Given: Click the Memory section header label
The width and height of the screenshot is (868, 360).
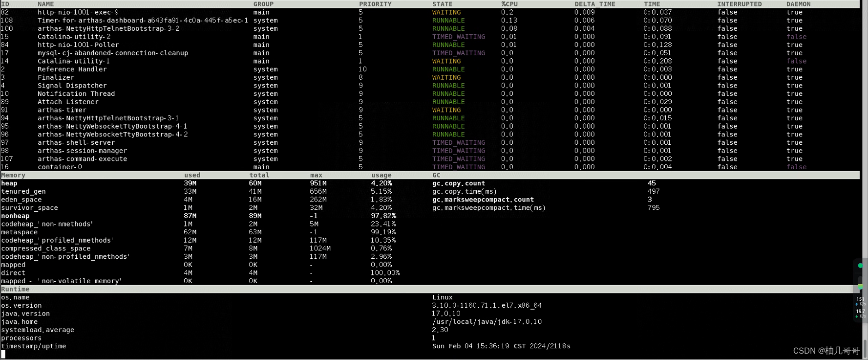Looking at the screenshot, I should pyautogui.click(x=13, y=175).
